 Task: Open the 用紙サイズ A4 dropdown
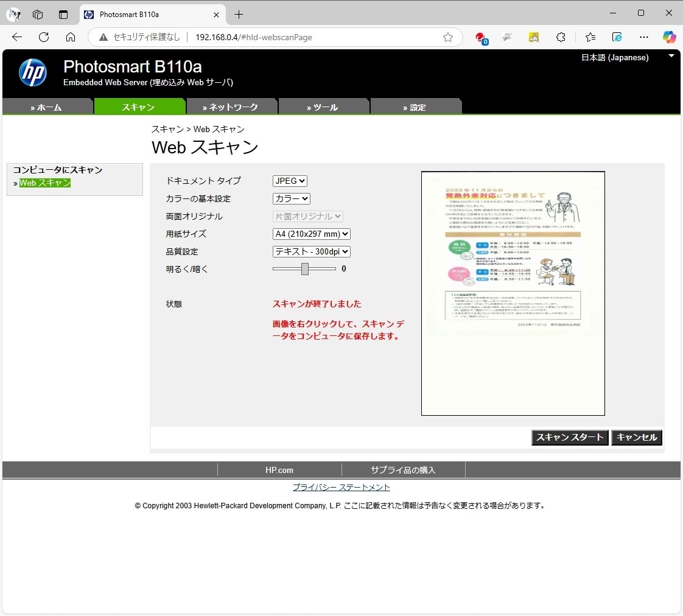pos(312,234)
